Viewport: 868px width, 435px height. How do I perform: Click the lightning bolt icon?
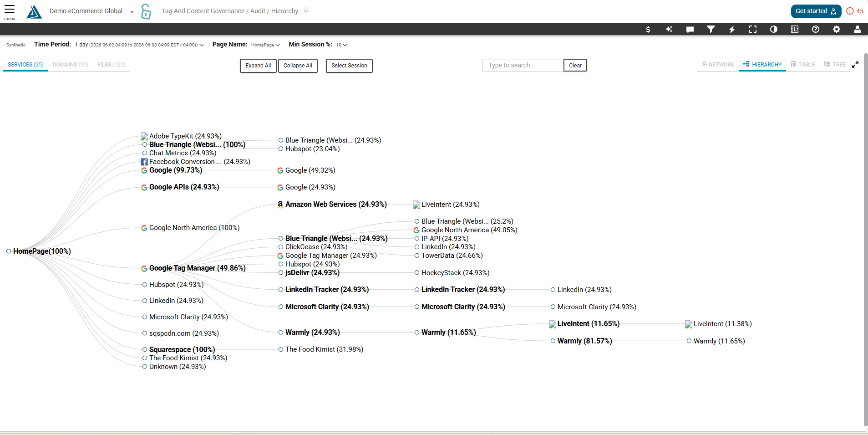(732, 29)
